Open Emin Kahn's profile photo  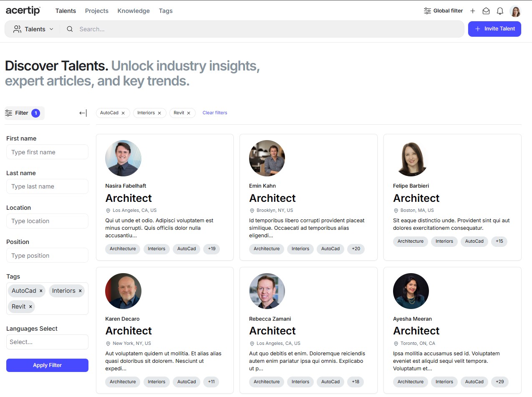(267, 158)
